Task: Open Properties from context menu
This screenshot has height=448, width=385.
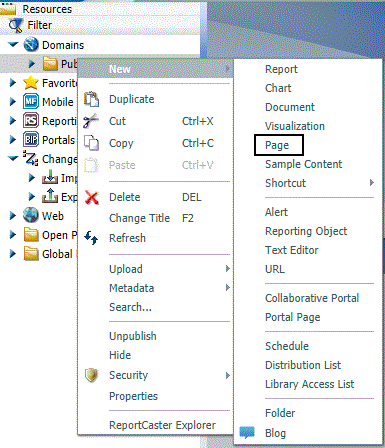Action: [x=133, y=396]
